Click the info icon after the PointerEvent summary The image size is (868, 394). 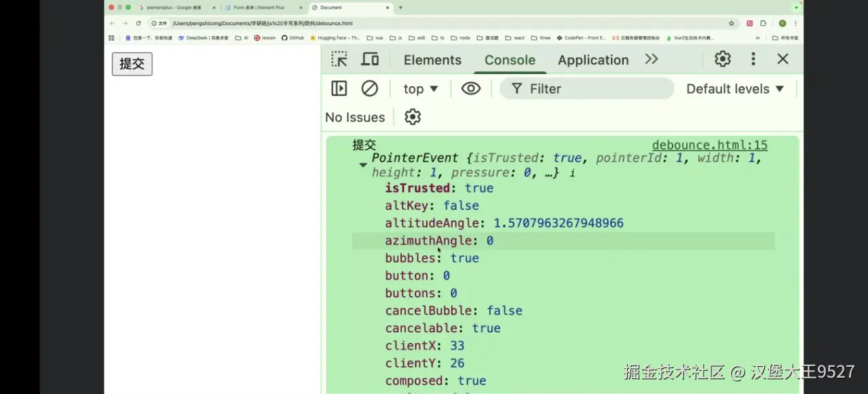pos(572,173)
